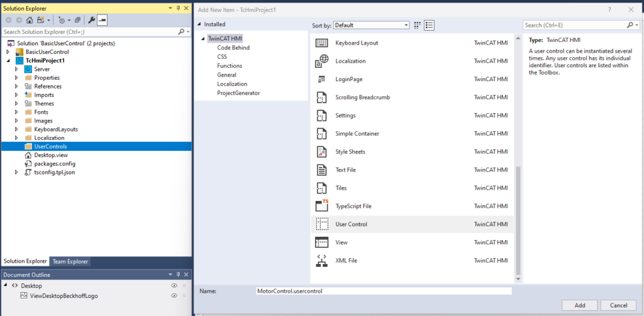Select Desktop.view in Solution Explorer
The width and height of the screenshot is (644, 316).
(51, 155)
